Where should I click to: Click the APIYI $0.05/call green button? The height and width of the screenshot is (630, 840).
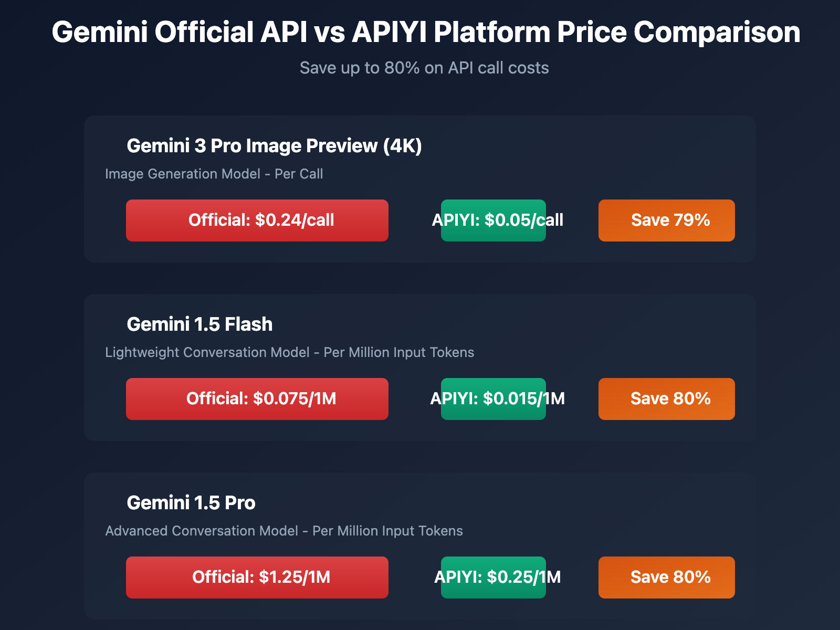click(x=493, y=220)
